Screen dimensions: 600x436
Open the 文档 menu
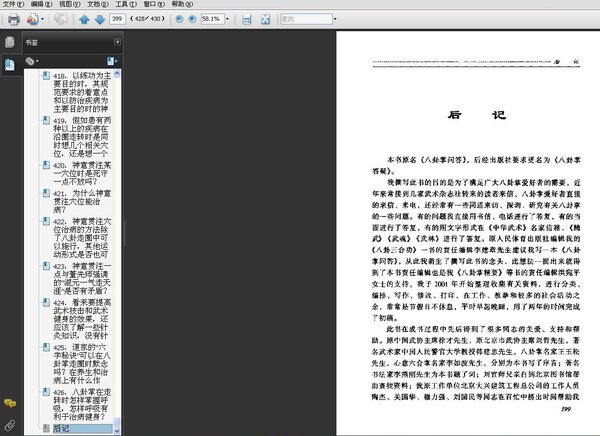point(98,4)
